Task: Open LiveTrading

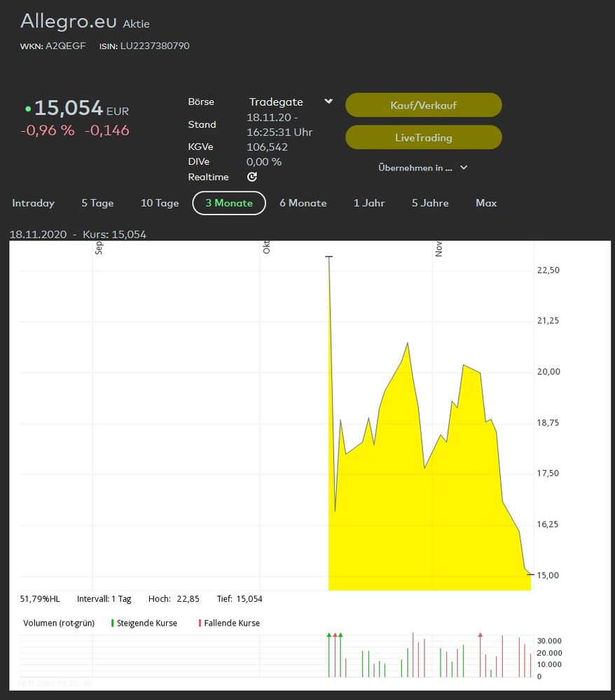Action: [423, 138]
